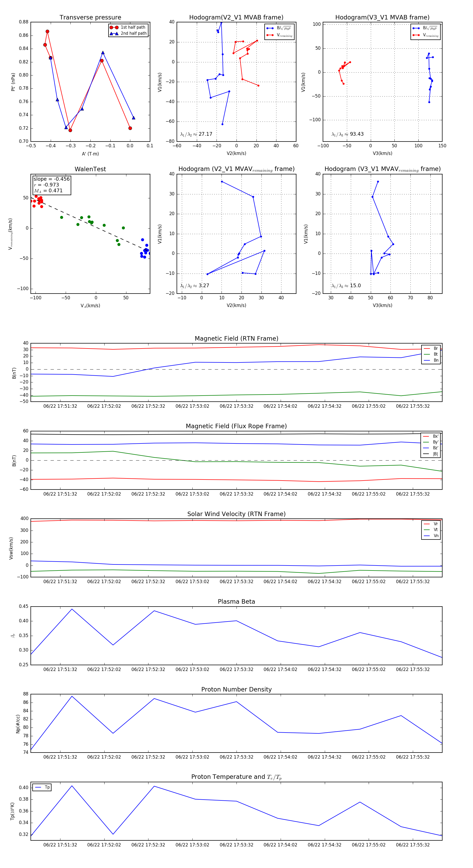Click the 'Hodogram(V2_V1 MVAB frame)' title
Image resolution: width=473 pixels, height=868 pixels.
(236, 18)
